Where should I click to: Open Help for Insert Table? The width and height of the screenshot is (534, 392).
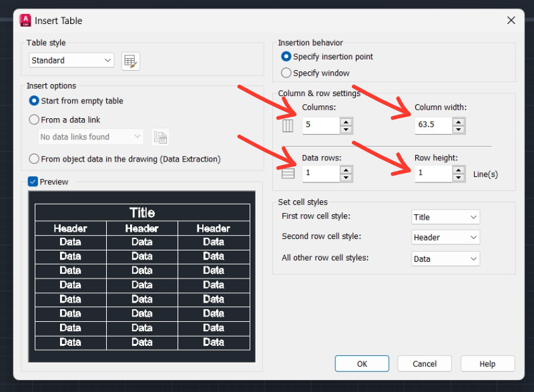487,364
